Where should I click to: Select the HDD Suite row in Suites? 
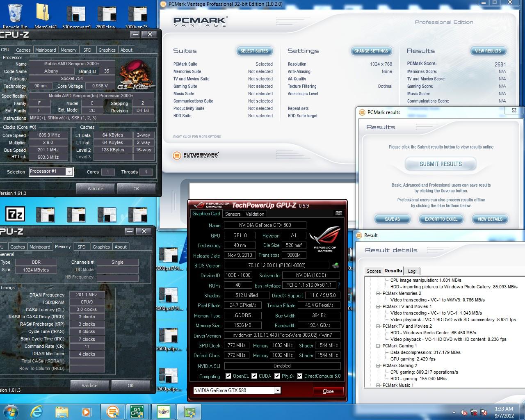pos(223,116)
